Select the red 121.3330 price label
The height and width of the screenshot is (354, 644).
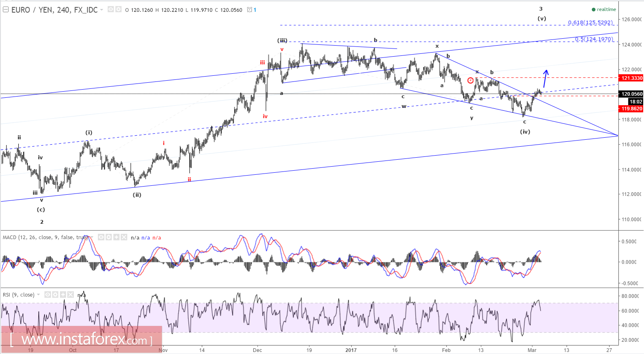[x=631, y=78]
